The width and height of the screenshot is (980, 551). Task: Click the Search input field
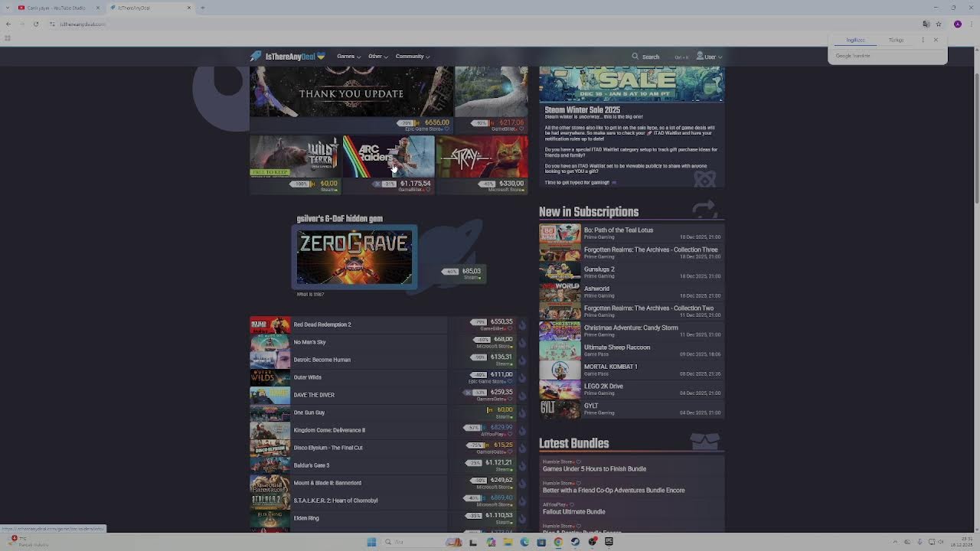pyautogui.click(x=661, y=56)
